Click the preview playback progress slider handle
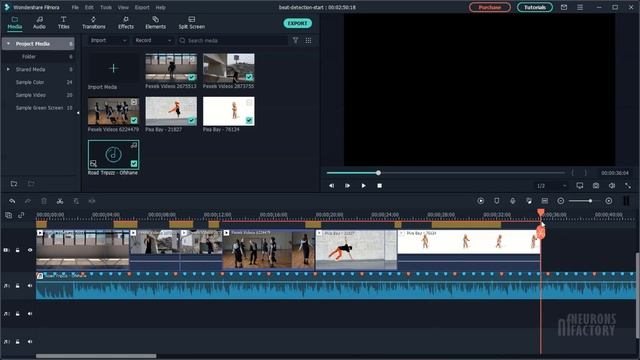The image size is (640, 360). (x=378, y=173)
